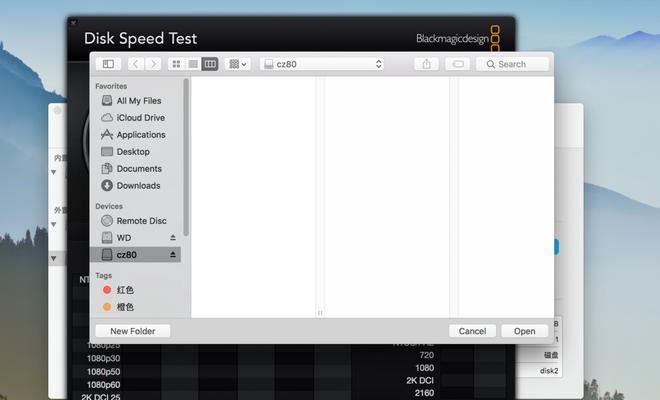Click the 1080 format label

(x=424, y=368)
